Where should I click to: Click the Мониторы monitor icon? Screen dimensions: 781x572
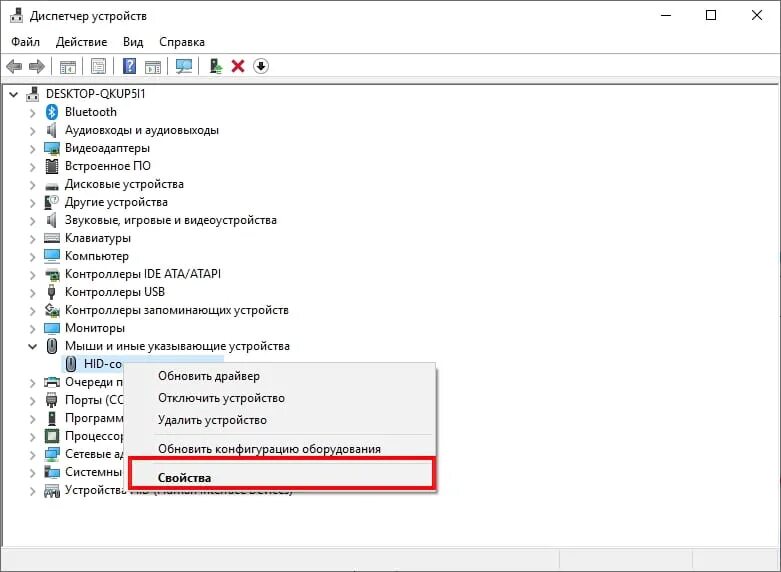pos(52,328)
